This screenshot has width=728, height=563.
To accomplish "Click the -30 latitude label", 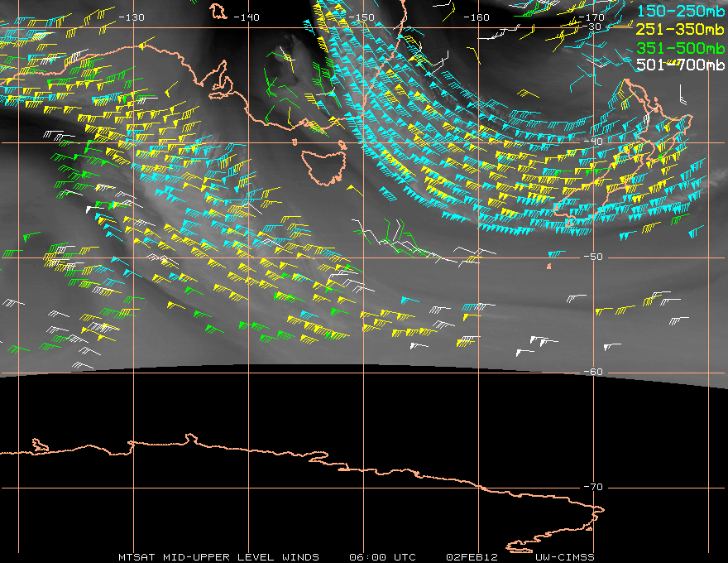I will pos(592,26).
